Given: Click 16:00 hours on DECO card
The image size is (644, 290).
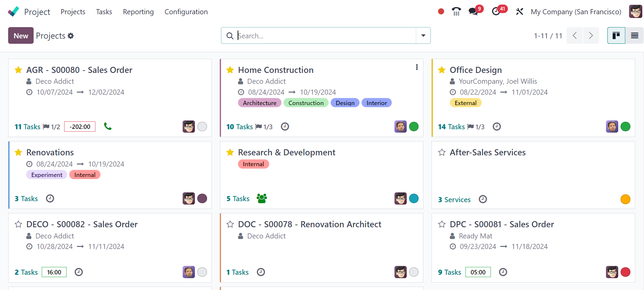Looking at the screenshot, I should coord(54,272).
